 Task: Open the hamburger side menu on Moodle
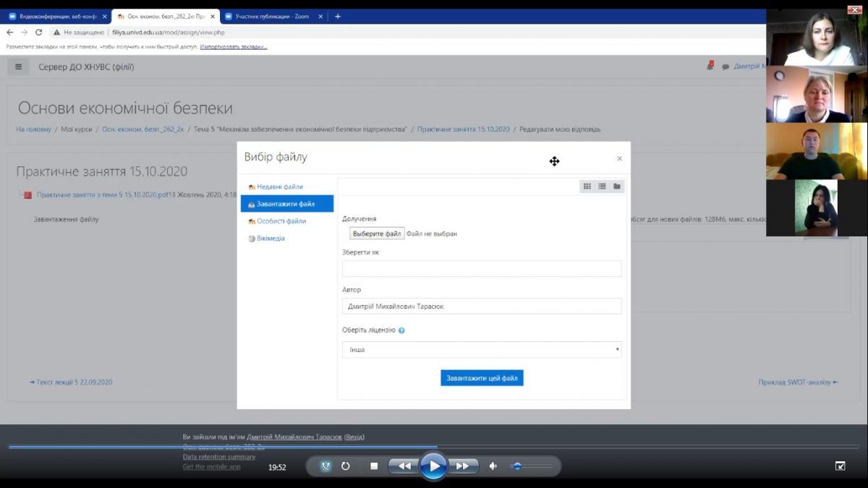[19, 67]
